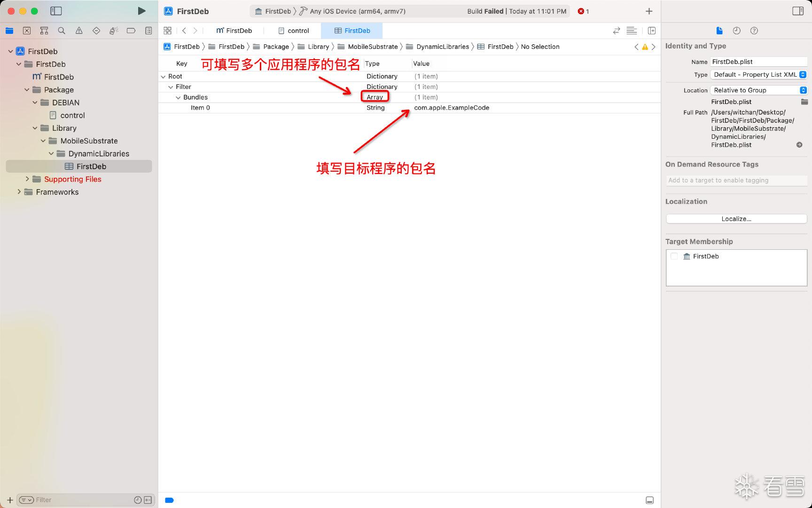The image size is (812, 508).
Task: Go back in editor history
Action: click(184, 31)
